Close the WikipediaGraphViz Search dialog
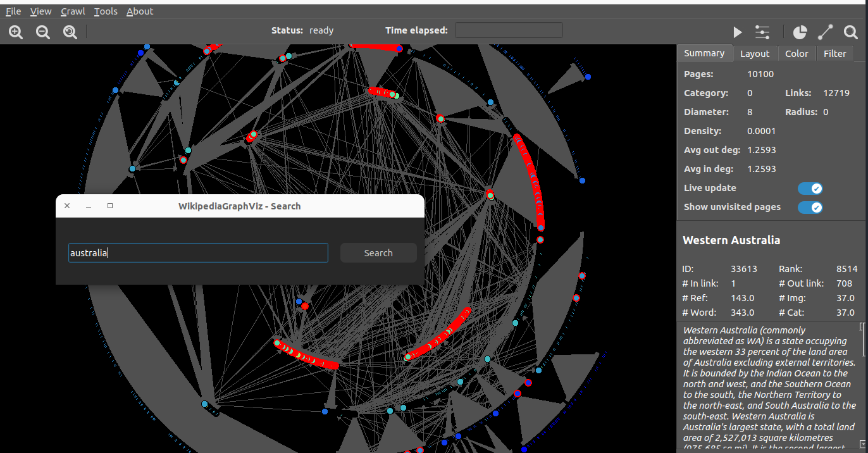 click(x=67, y=206)
